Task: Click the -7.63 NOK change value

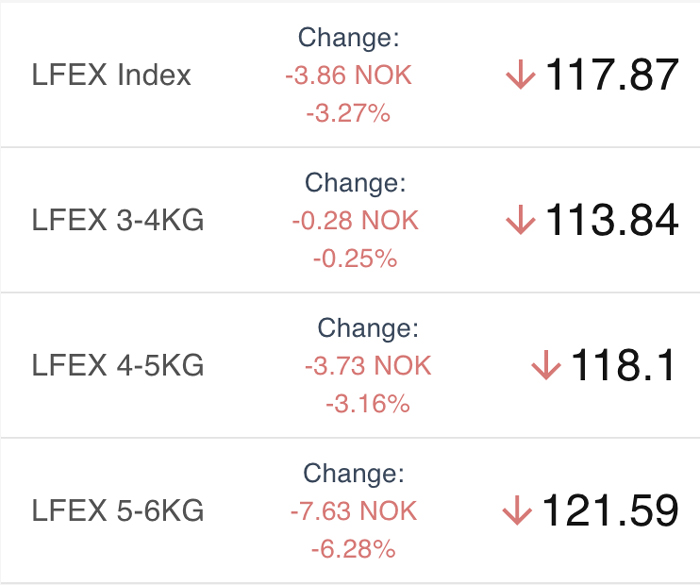Action: (354, 511)
